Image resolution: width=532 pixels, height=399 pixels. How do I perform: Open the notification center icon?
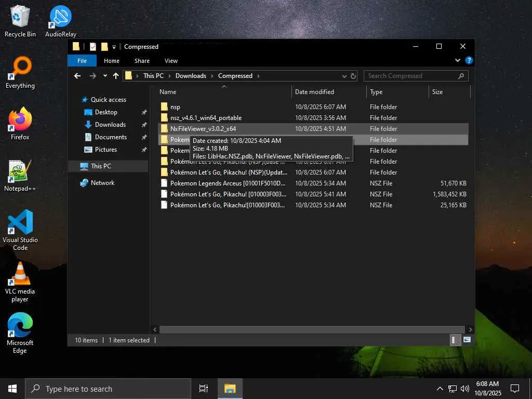coord(515,389)
